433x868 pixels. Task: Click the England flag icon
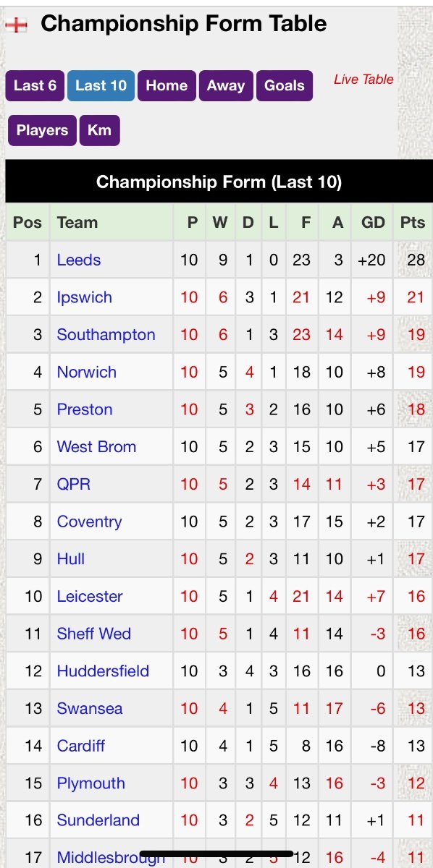coord(16,25)
